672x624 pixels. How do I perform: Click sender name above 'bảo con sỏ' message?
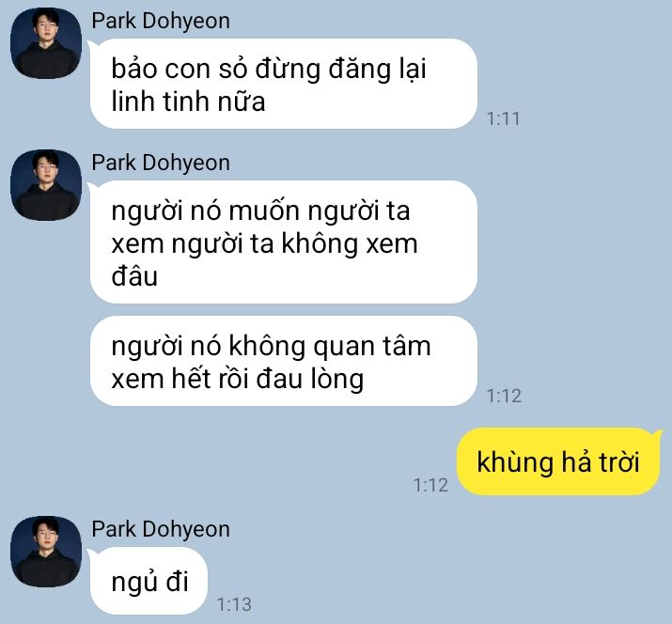point(161,21)
